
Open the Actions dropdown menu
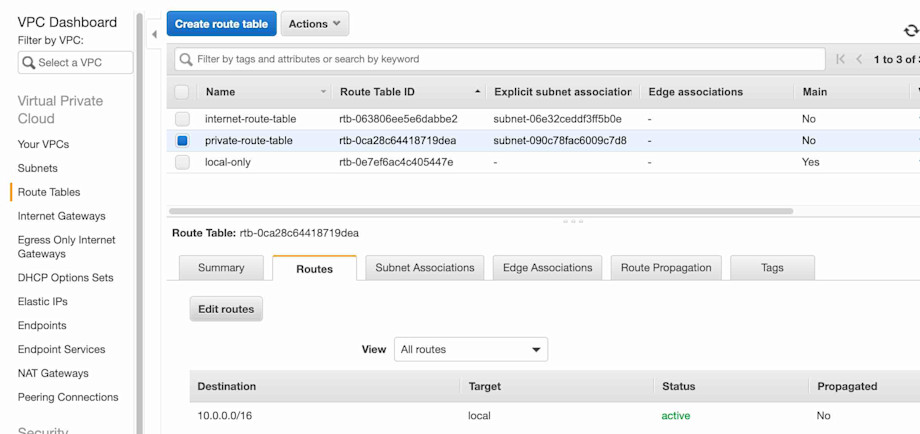[x=314, y=23]
